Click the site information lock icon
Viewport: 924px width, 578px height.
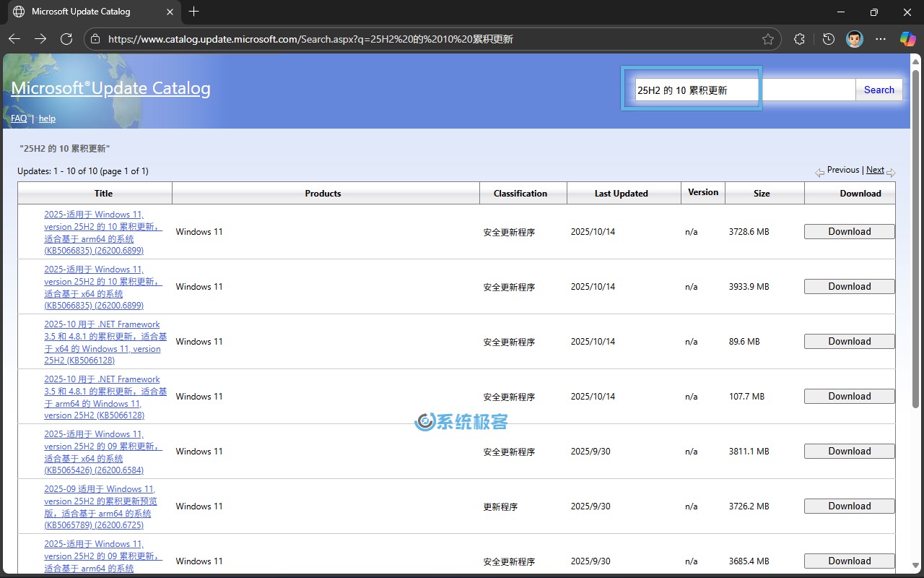(x=96, y=39)
